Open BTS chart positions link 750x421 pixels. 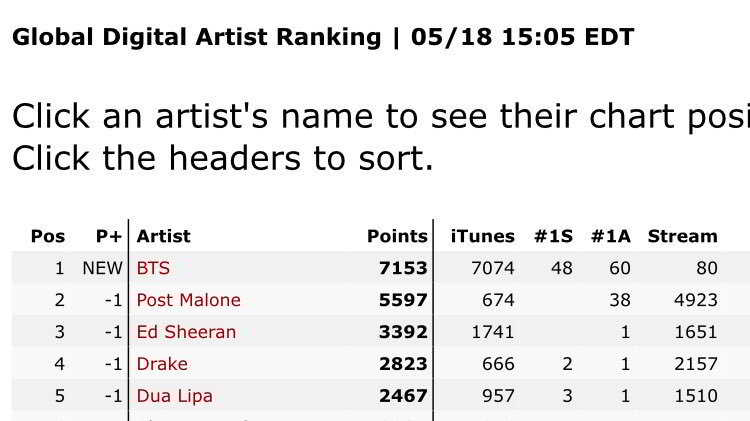[153, 268]
